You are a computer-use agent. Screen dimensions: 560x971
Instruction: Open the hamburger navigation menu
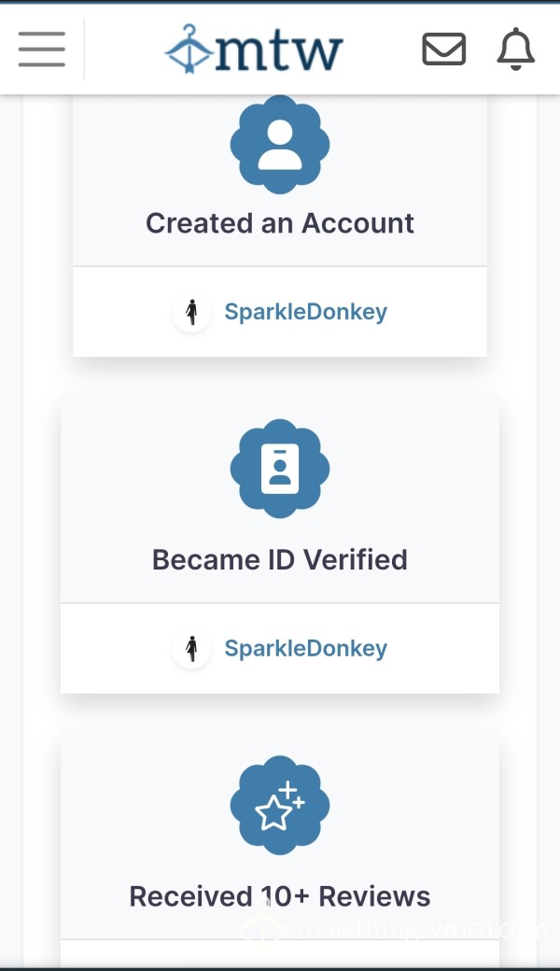click(x=41, y=49)
